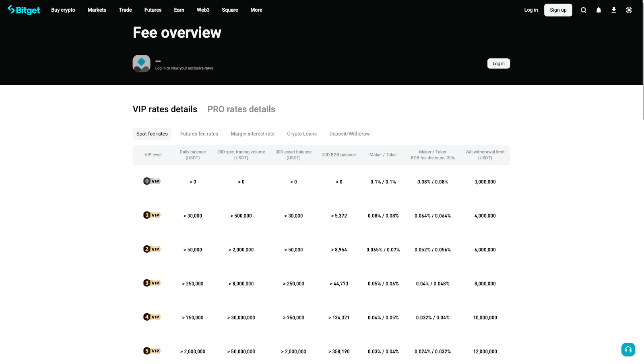The height and width of the screenshot is (364, 644).
Task: Open the Crypto Loans tab
Action: (x=301, y=134)
